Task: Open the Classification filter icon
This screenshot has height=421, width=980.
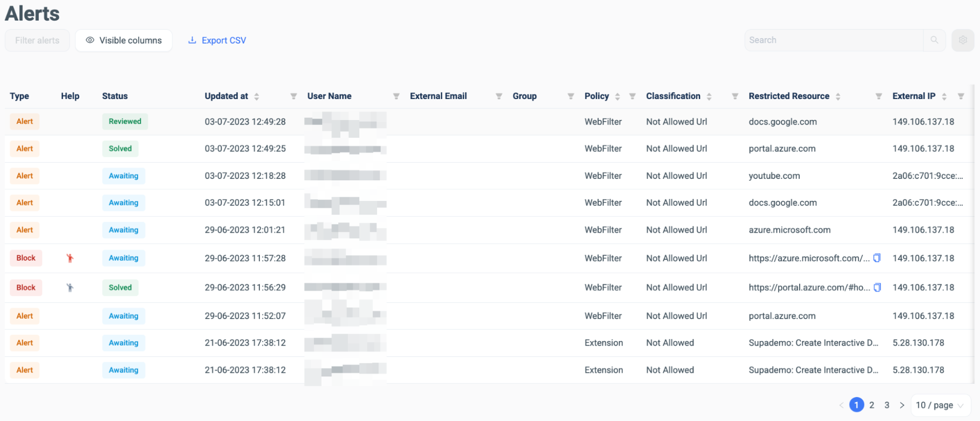Action: click(x=735, y=96)
